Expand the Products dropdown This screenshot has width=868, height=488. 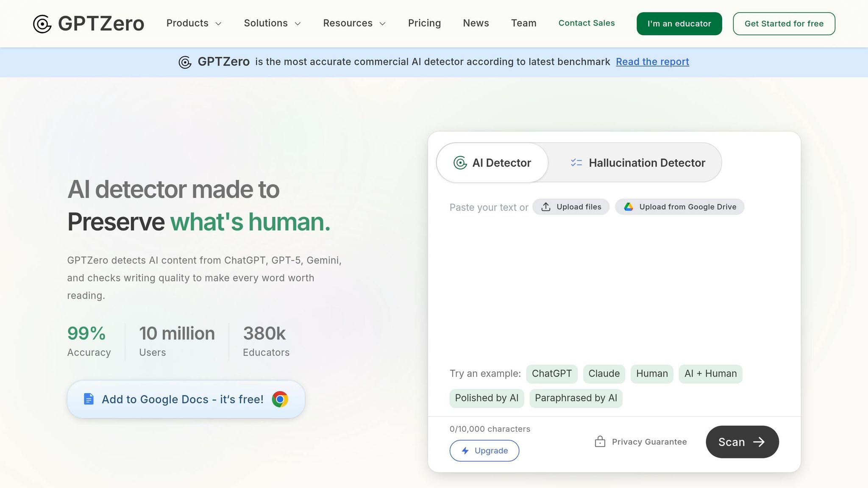pos(193,23)
